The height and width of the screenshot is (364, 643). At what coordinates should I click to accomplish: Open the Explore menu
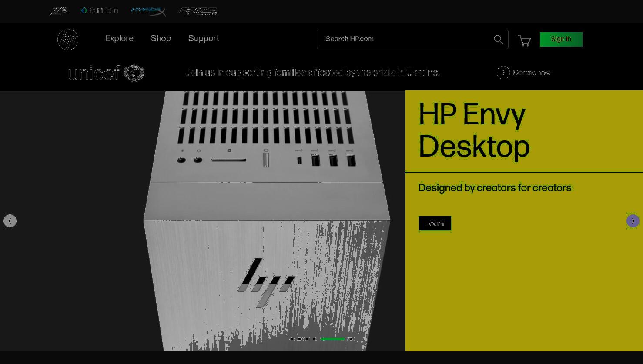pyautogui.click(x=119, y=39)
